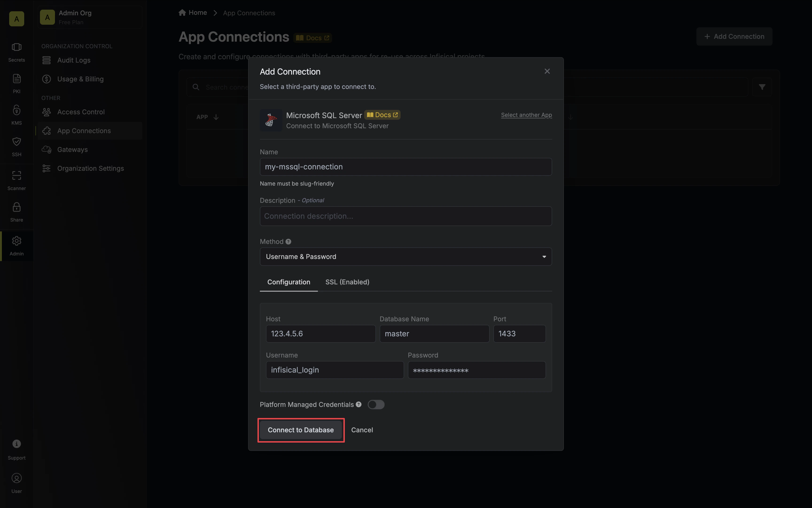Viewport: 812px width, 508px height.
Task: Open App Connections Docs badge
Action: [313, 38]
